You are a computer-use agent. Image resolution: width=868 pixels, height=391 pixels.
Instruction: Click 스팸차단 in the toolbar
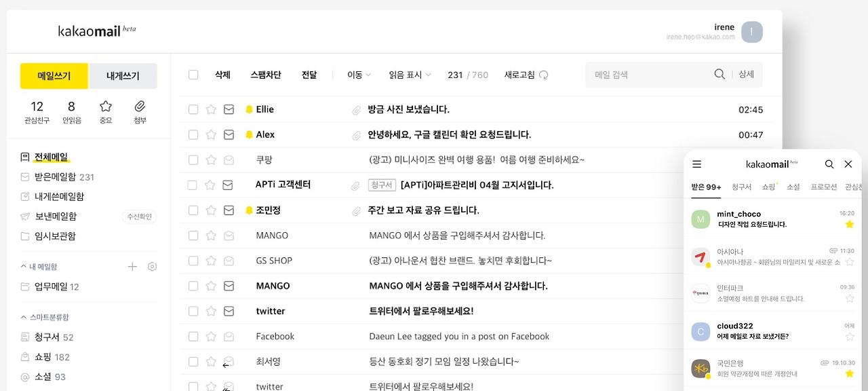[x=266, y=75]
